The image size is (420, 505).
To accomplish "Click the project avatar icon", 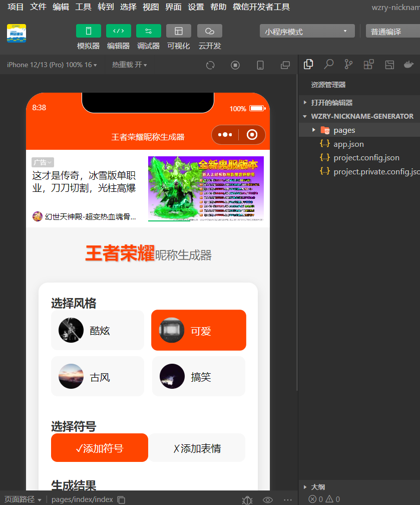I will (17, 33).
